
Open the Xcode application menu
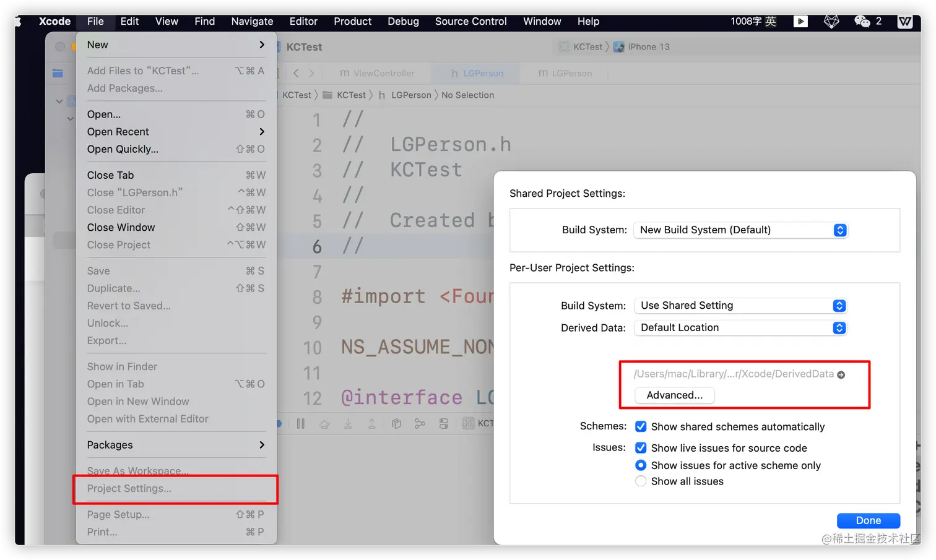coord(54,21)
